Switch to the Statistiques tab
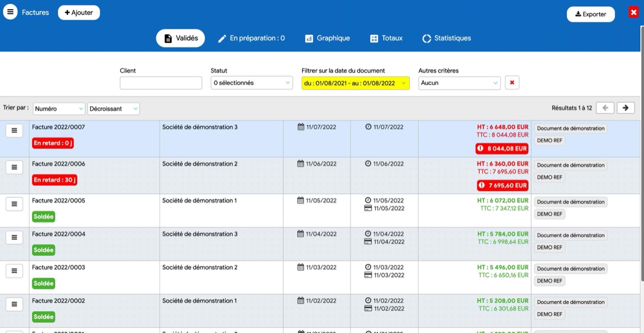The width and height of the screenshot is (644, 333). 447,38
